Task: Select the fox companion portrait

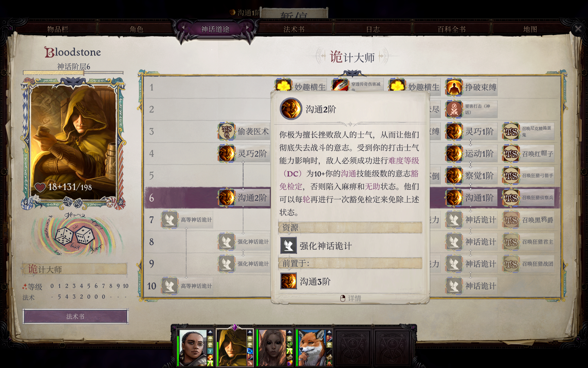Action: [x=312, y=348]
